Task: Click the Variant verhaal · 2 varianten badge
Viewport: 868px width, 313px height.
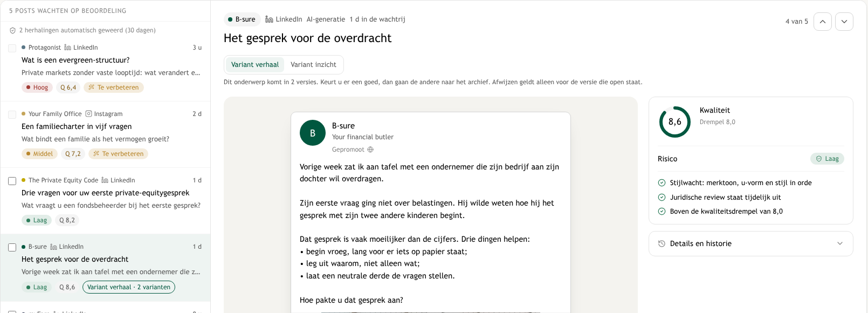Action: click(x=129, y=287)
